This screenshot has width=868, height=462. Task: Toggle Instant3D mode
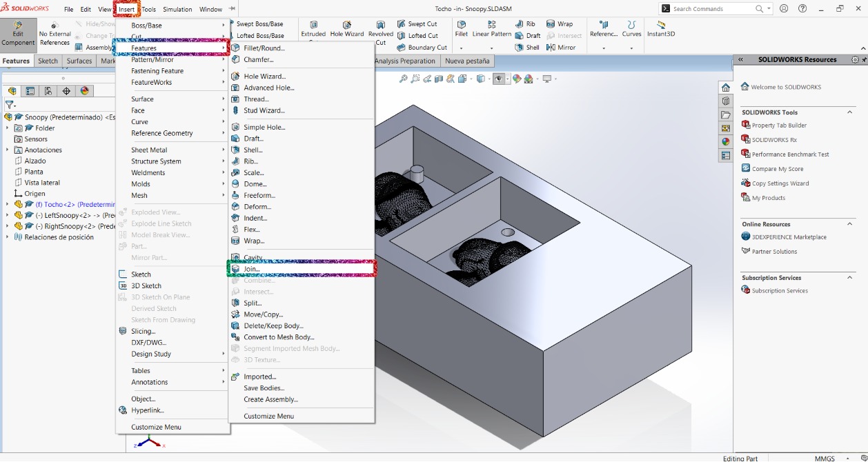[x=661, y=29]
